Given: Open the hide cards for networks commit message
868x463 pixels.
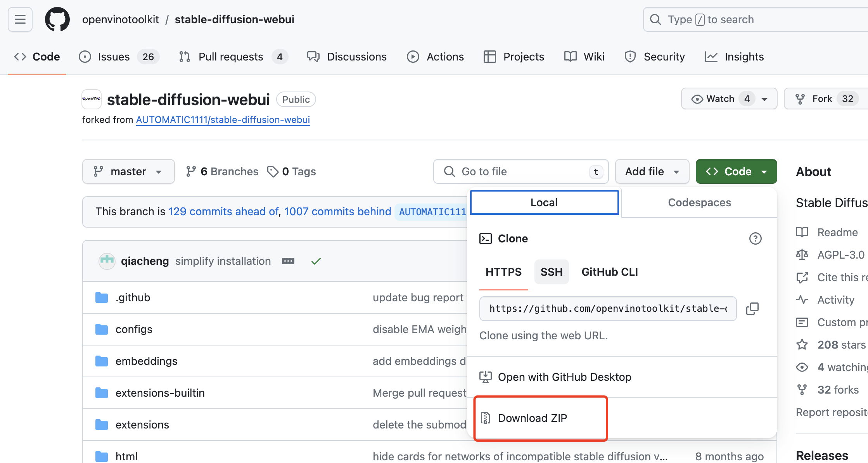Looking at the screenshot, I should click(x=520, y=456).
